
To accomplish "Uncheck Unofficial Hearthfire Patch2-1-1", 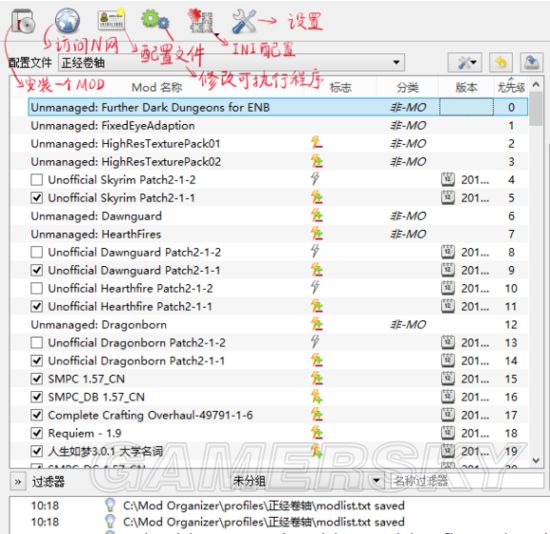I will tap(36, 307).
